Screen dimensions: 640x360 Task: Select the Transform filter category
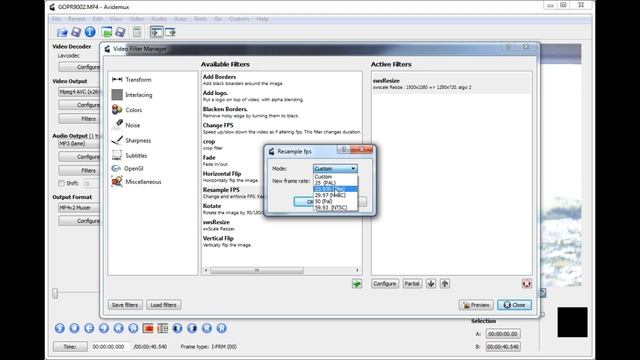click(131, 80)
